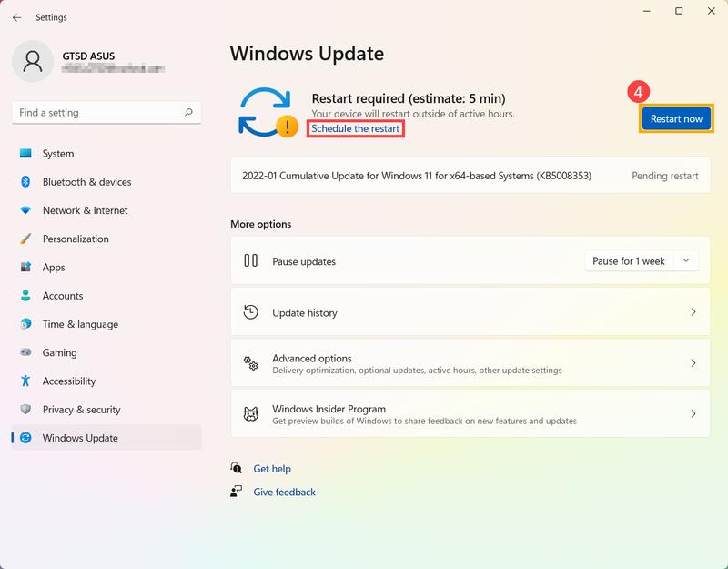Click the Privacy & security shield icon
This screenshot has width=728, height=569.
click(25, 410)
